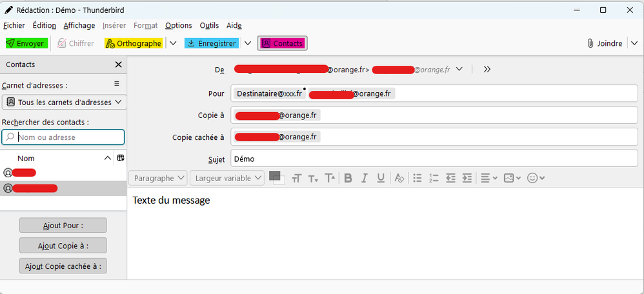644x294 pixels.
Task: Toggle bold formatting
Action: (348, 178)
